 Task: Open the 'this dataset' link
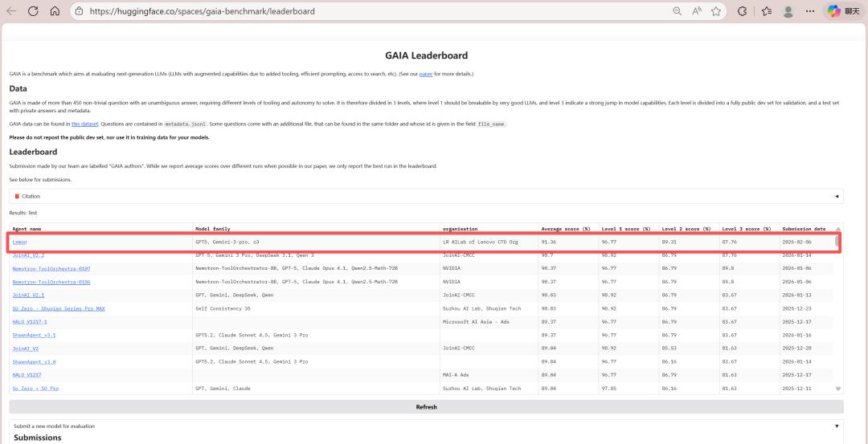coord(84,124)
